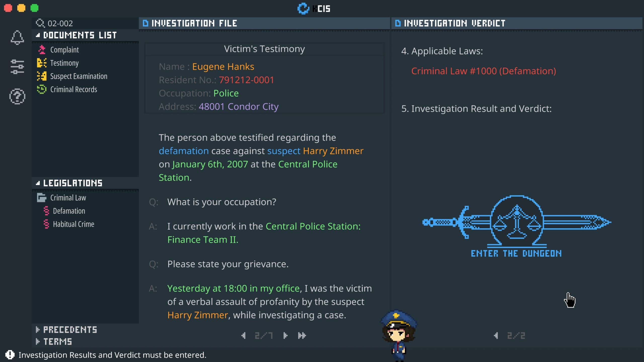Viewport: 644px width, 362px height.
Task: Select the Testimony document icon
Action: pos(42,62)
